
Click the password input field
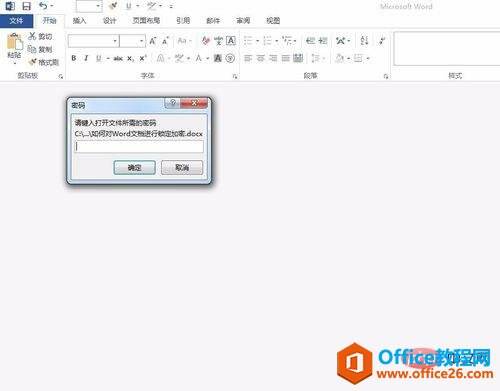[139, 147]
